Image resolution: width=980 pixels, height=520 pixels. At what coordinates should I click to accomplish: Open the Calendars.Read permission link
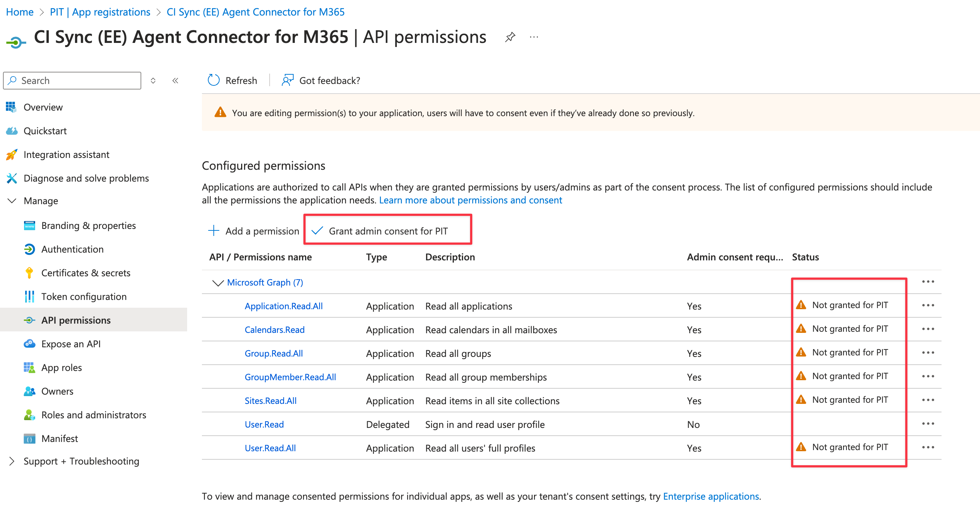coord(274,330)
